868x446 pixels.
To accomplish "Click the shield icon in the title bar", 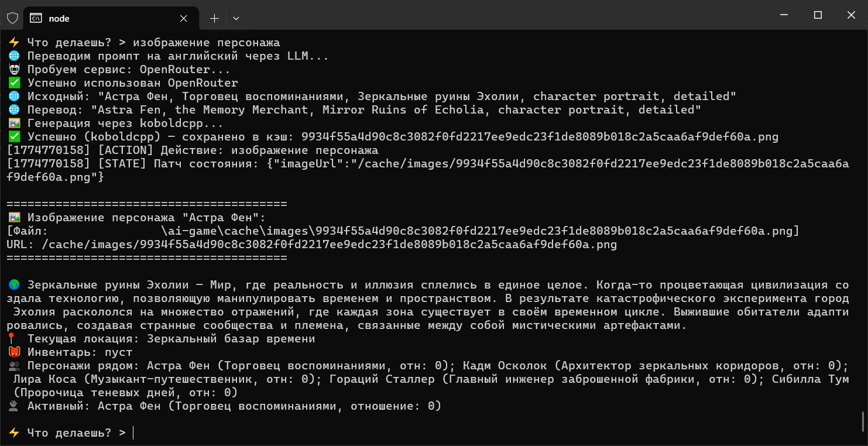I will pos(12,18).
